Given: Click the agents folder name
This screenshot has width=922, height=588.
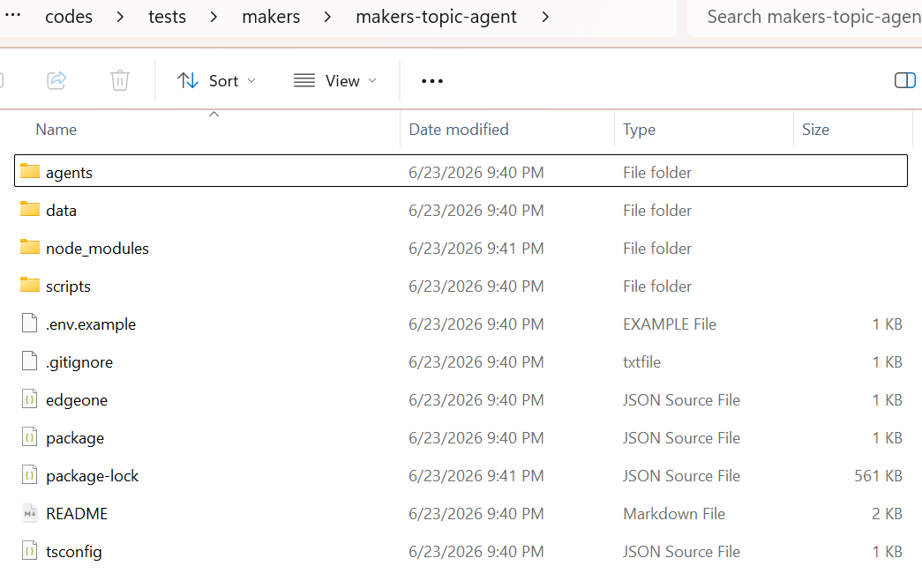Looking at the screenshot, I should (70, 173).
